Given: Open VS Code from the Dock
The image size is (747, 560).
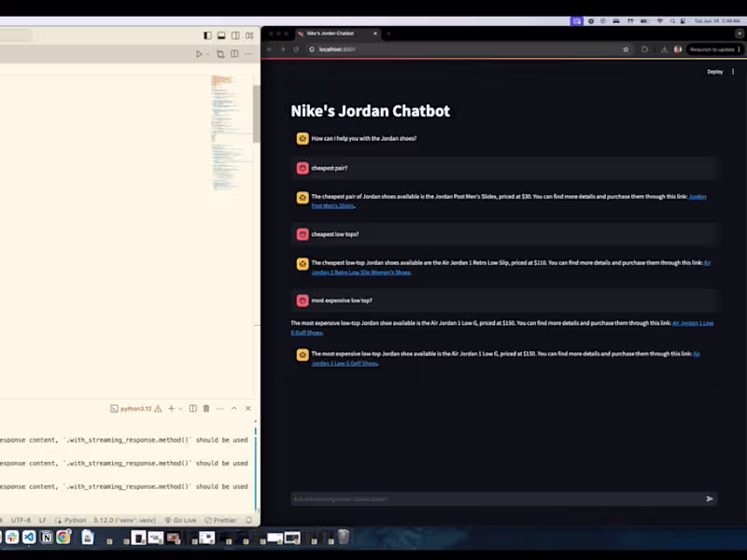Looking at the screenshot, I should (29, 538).
